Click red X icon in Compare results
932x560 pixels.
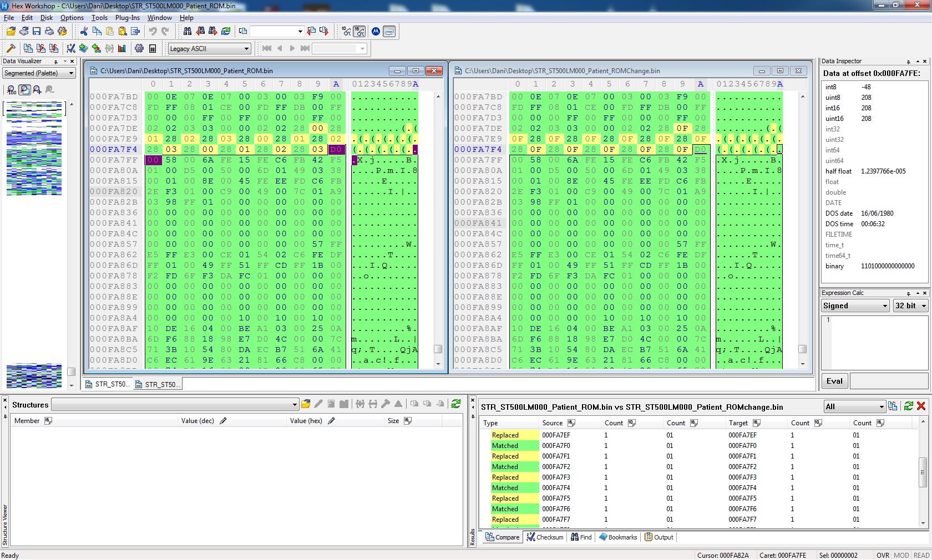coord(921,406)
